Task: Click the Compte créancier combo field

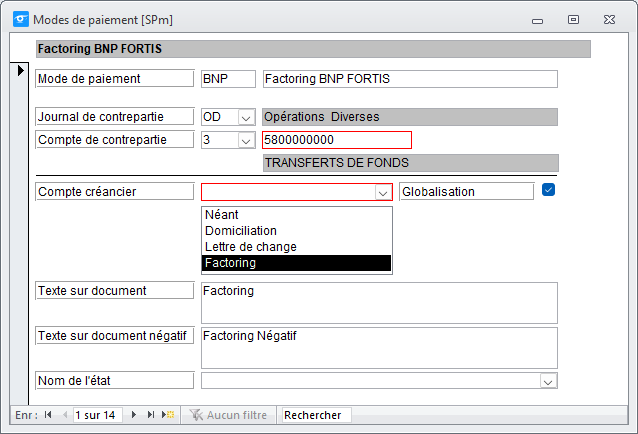Action: point(297,192)
